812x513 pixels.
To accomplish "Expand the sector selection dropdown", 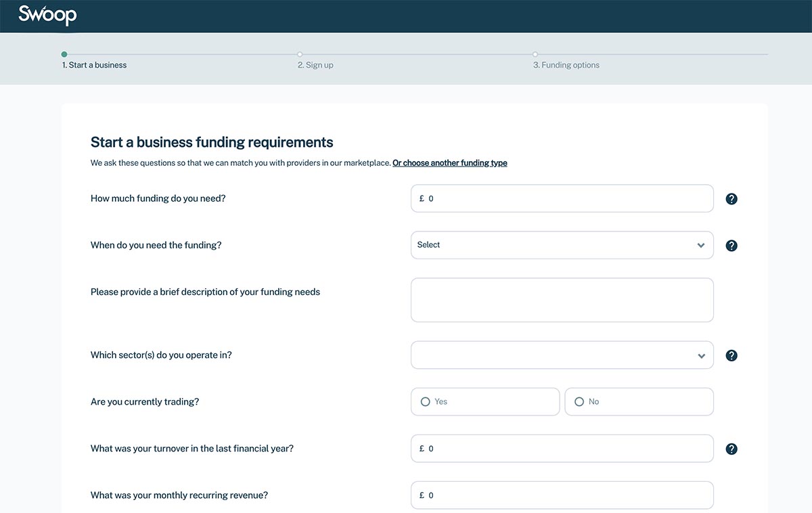I will [562, 355].
